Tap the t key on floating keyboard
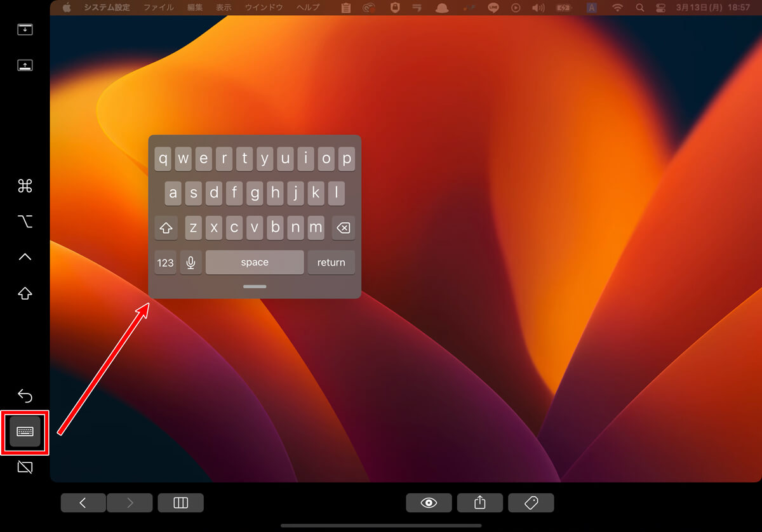Viewport: 762px width, 532px height. 244,159
